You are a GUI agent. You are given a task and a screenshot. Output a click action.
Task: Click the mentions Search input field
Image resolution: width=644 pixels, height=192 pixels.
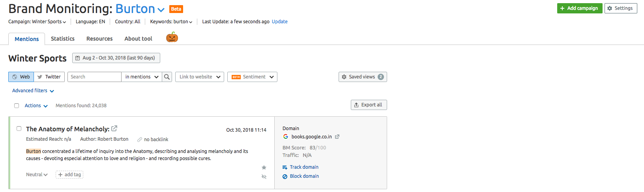94,77
